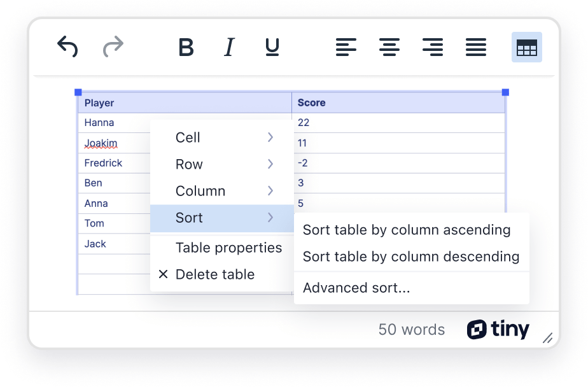Select the justify text icon
This screenshot has width=588, height=387.
click(x=476, y=47)
